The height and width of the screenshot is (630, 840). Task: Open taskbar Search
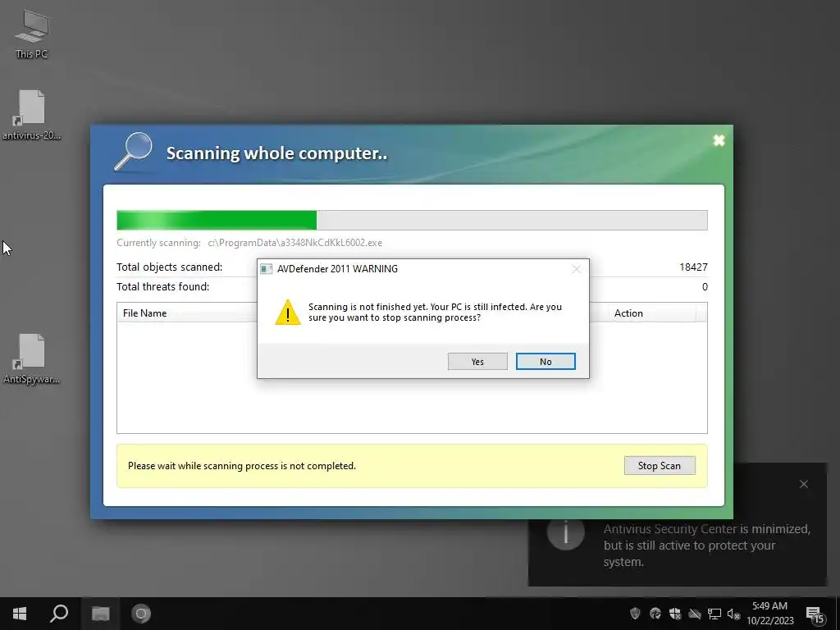(x=59, y=614)
